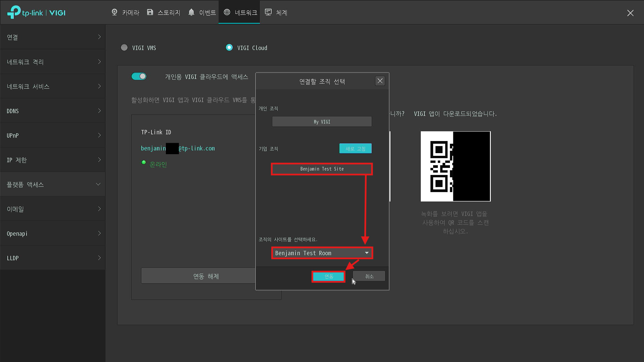Click the system monitor icon

click(x=268, y=12)
